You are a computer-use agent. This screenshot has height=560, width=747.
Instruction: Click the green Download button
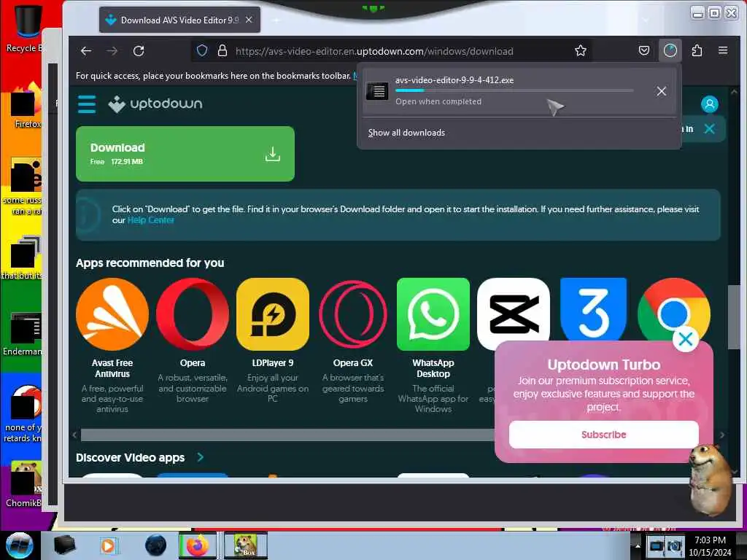185,154
